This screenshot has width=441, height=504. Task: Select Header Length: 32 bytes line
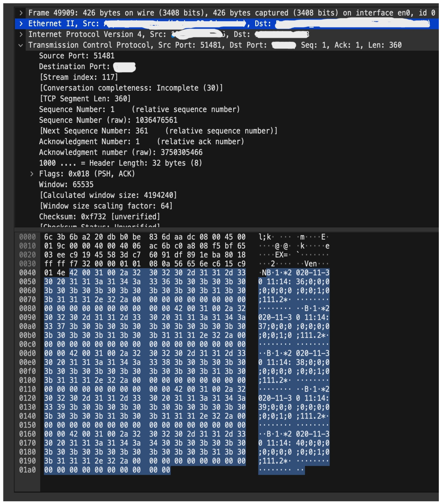coord(121,163)
